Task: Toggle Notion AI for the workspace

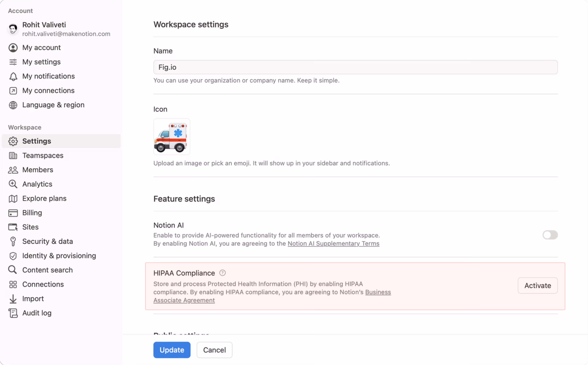Action: click(x=550, y=235)
